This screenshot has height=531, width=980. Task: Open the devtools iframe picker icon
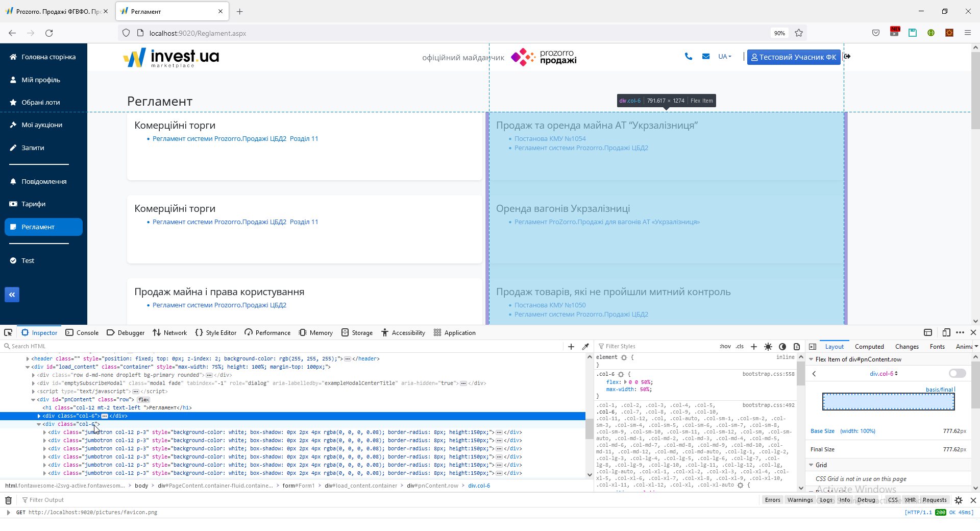click(x=928, y=332)
